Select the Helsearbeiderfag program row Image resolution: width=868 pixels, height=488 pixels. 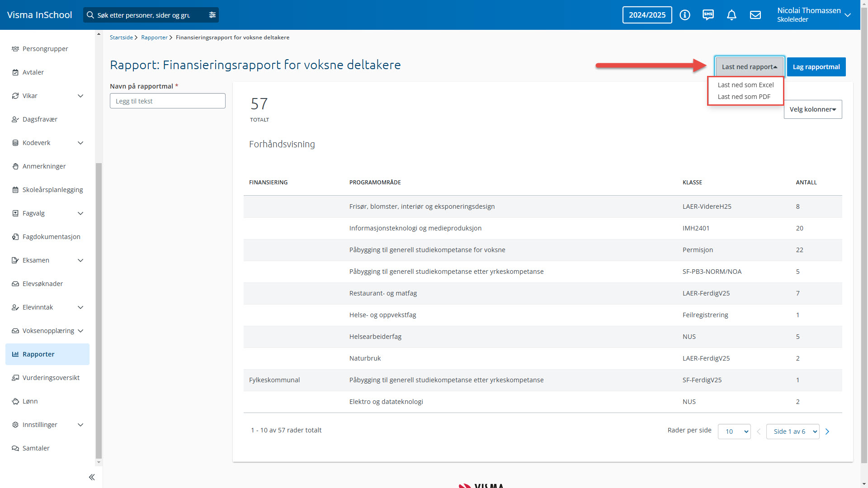tap(543, 337)
